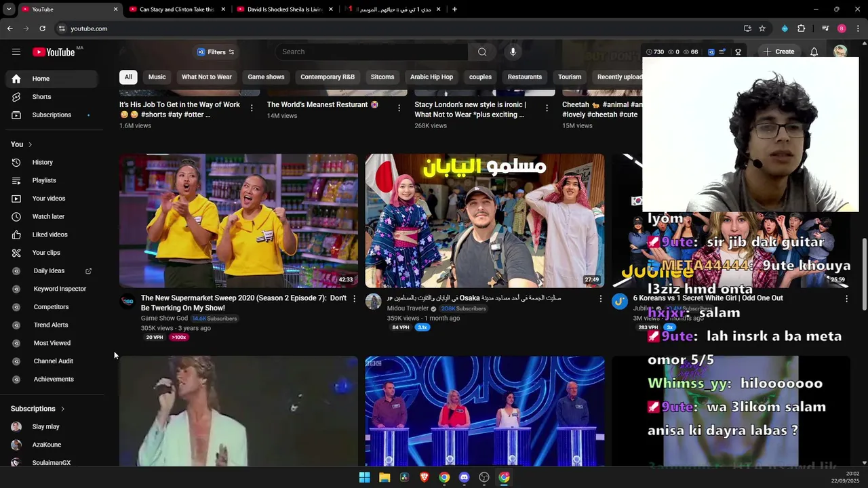Image resolution: width=868 pixels, height=488 pixels.
Task: Open Watch later in the sidebar
Action: [48, 216]
